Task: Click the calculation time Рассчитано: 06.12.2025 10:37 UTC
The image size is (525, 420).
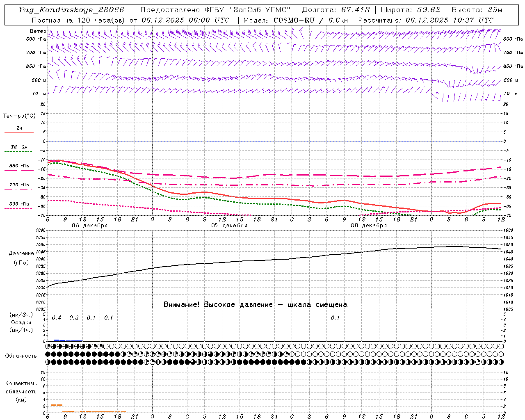Action: tap(426, 20)
